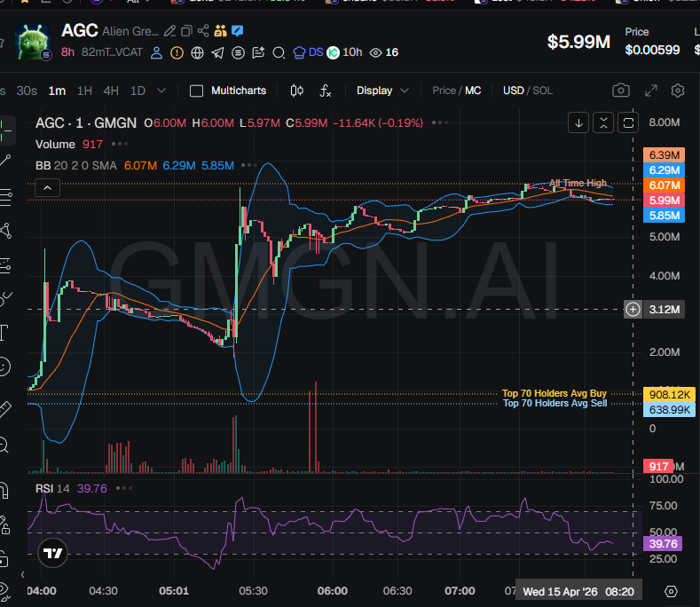Click the scroll-down arrow chart button
This screenshot has width=700, height=607.
[578, 122]
